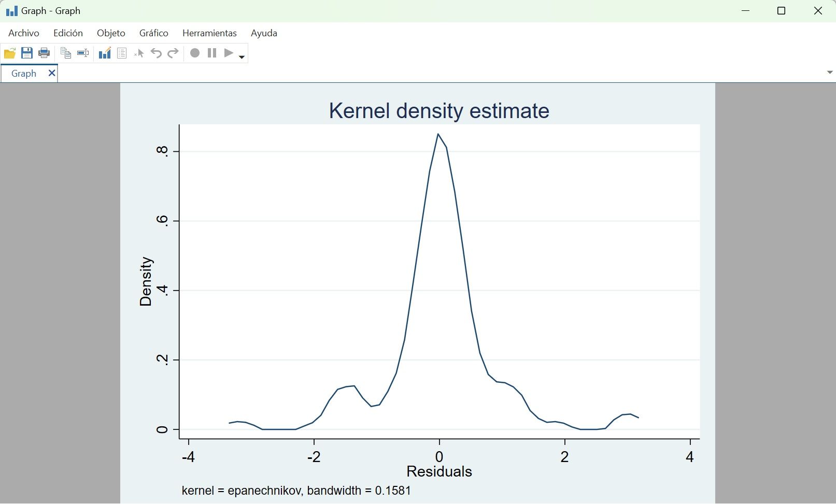Image resolution: width=836 pixels, height=504 pixels.
Task: Expand the play recording dropdown arrow
Action: pyautogui.click(x=242, y=56)
